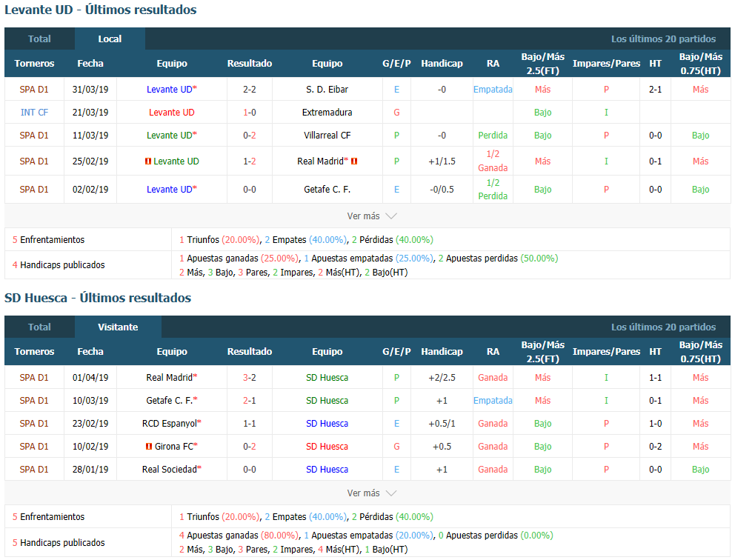Click Impares/Pares header in Huesca table

point(606,351)
